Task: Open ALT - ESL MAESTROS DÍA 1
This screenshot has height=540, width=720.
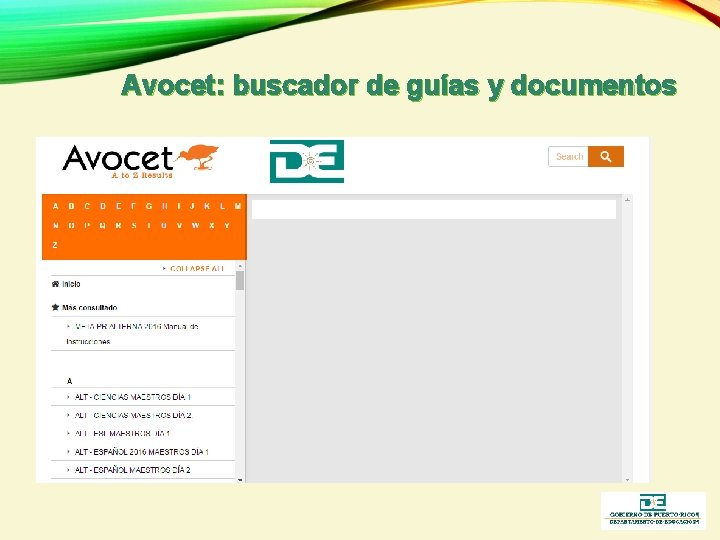Action: tap(122, 433)
